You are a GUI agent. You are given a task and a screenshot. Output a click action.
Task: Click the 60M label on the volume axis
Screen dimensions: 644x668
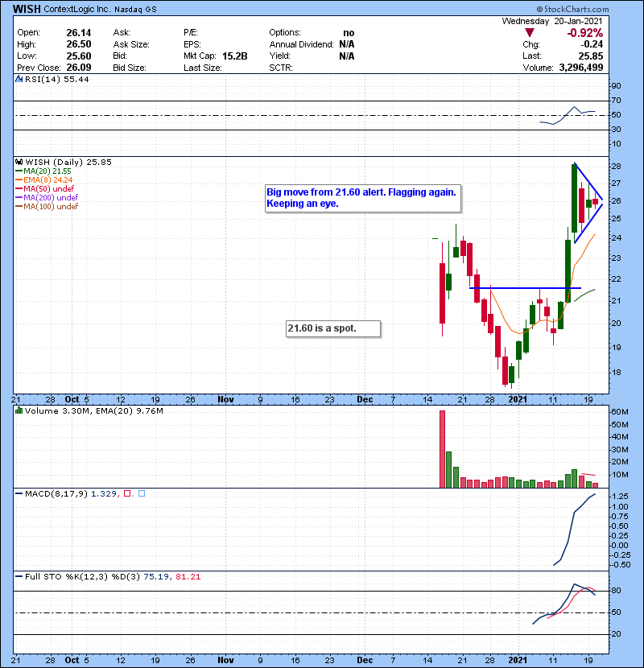tap(620, 412)
